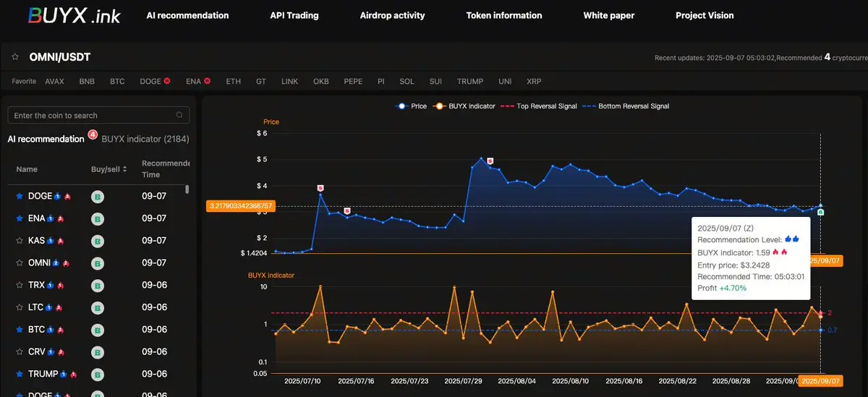Click the green B buy badge for TRX
This screenshot has height=397, width=868.
point(97,286)
